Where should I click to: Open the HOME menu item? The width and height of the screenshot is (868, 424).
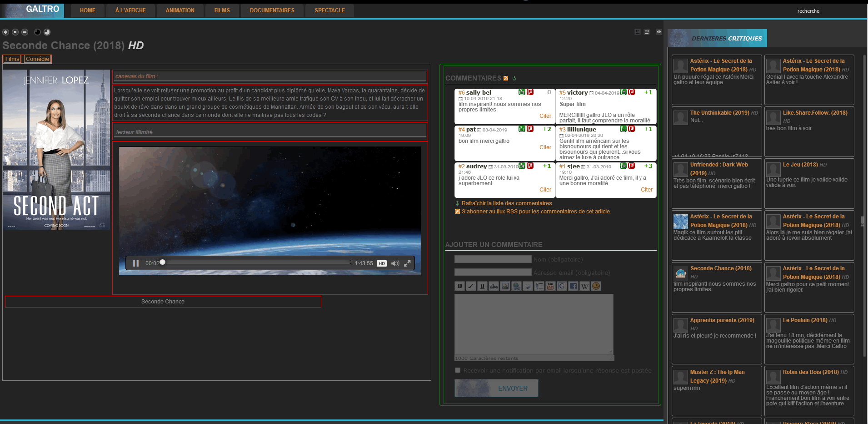tap(88, 10)
